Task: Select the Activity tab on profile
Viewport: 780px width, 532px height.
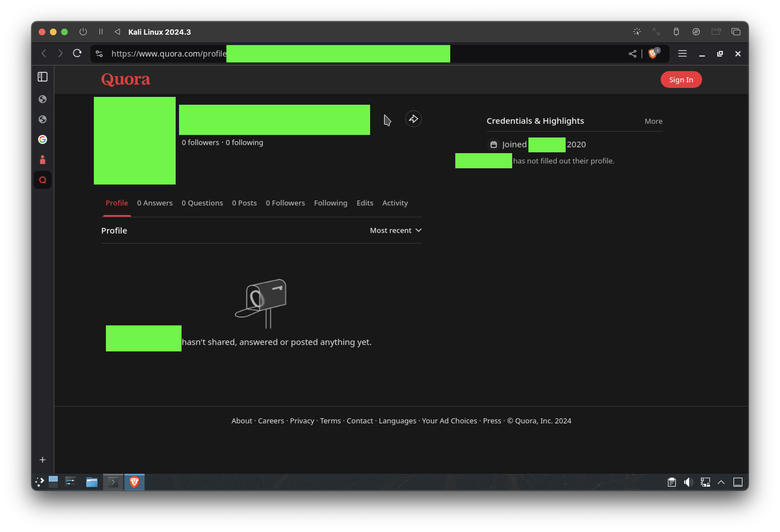Action: (x=395, y=203)
